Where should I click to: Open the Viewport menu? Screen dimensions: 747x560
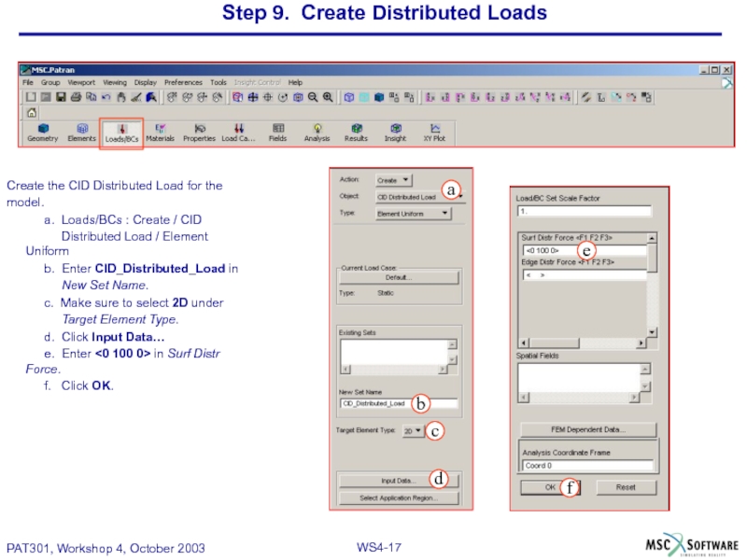tap(81, 82)
